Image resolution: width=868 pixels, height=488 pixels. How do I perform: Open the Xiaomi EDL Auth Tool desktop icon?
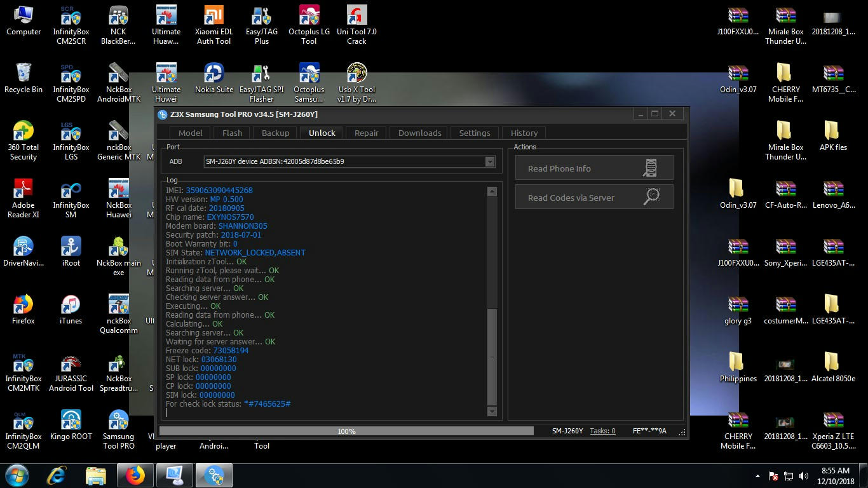(214, 25)
